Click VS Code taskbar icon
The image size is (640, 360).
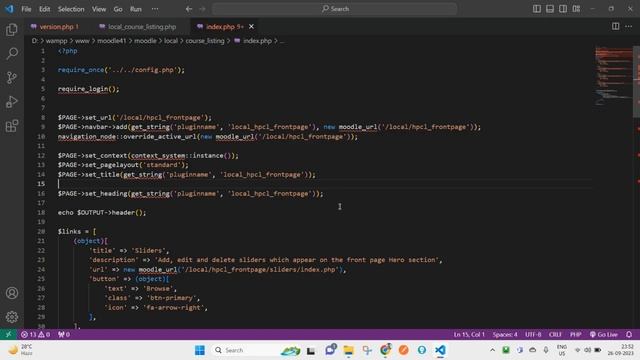(x=440, y=350)
